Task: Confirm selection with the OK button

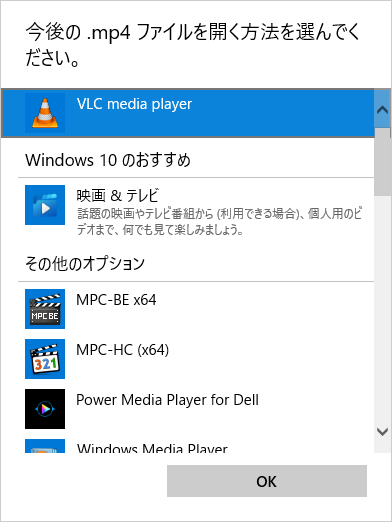Action: click(267, 481)
